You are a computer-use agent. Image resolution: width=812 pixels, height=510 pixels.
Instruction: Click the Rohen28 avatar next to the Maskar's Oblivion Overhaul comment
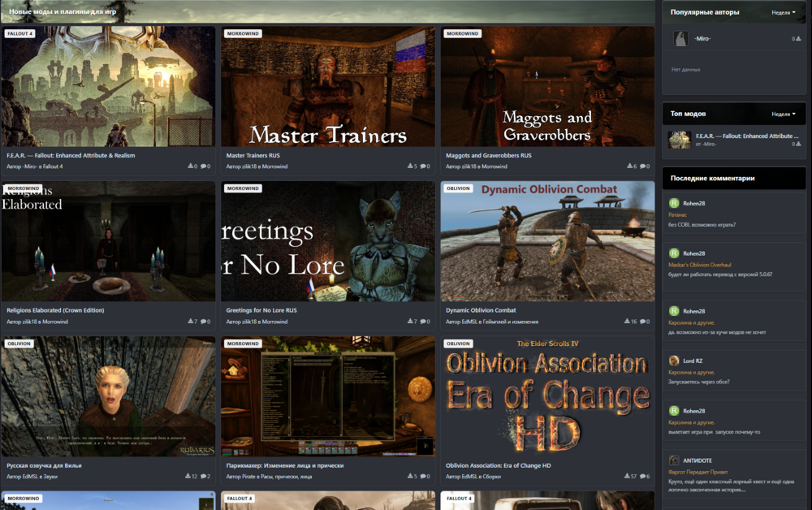(x=674, y=253)
